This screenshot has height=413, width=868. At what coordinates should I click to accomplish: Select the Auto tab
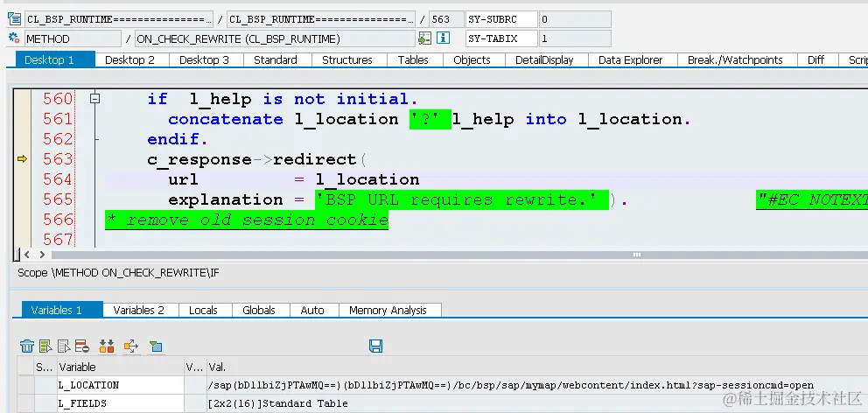(x=312, y=310)
